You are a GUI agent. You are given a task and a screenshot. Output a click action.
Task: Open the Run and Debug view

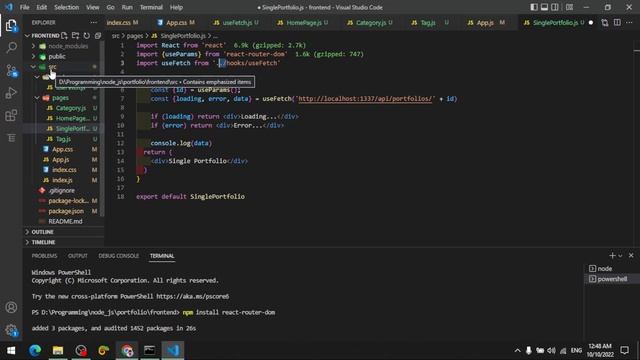point(11,93)
